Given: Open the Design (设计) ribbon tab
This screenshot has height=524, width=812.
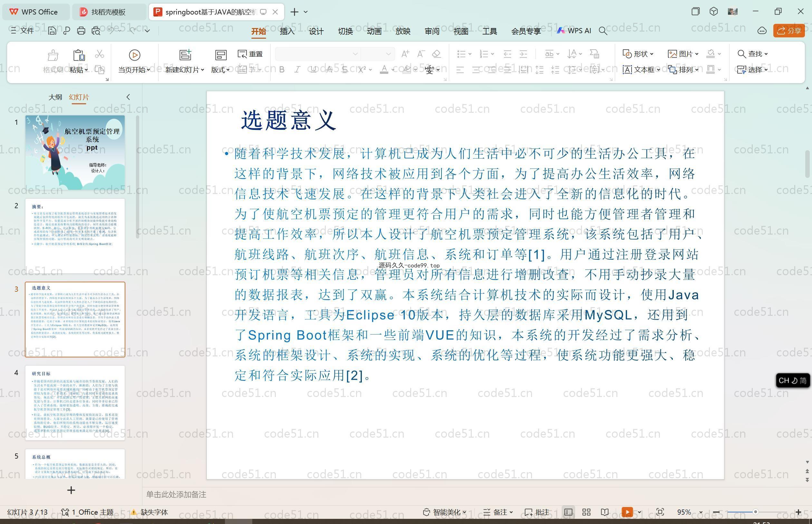Looking at the screenshot, I should tap(316, 31).
